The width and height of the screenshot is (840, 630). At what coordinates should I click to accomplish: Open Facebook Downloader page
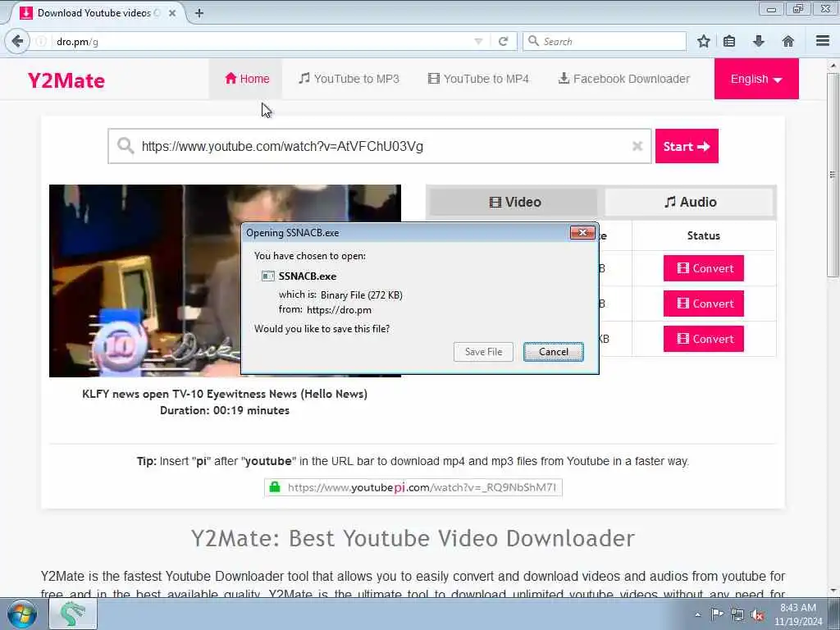624,79
